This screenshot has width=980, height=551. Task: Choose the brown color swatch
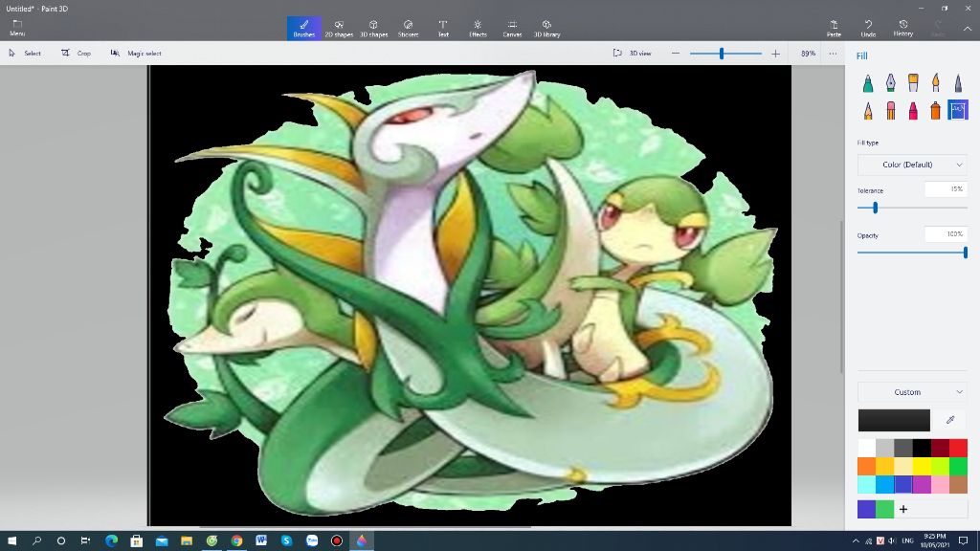(x=958, y=484)
